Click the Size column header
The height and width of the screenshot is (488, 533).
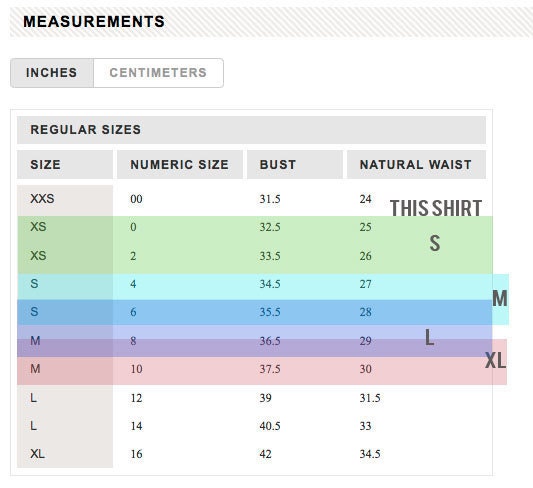coord(65,164)
